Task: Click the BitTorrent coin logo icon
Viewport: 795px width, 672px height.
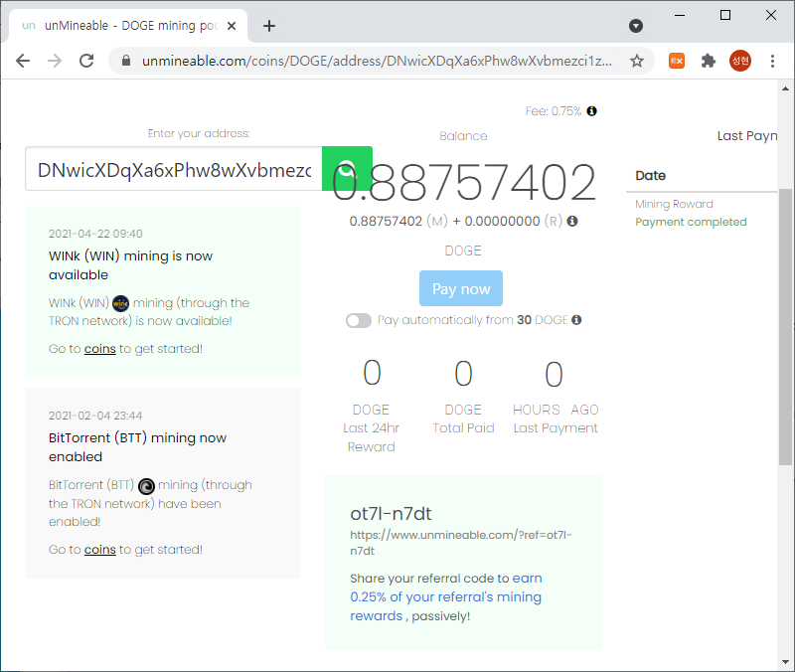Action: coord(146,486)
